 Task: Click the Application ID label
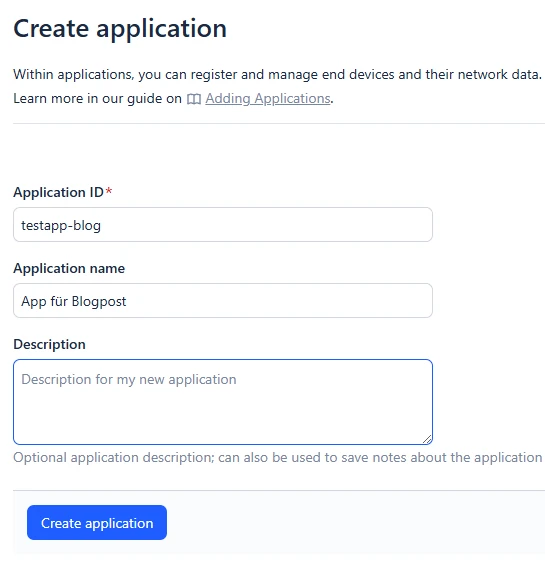[x=59, y=192]
